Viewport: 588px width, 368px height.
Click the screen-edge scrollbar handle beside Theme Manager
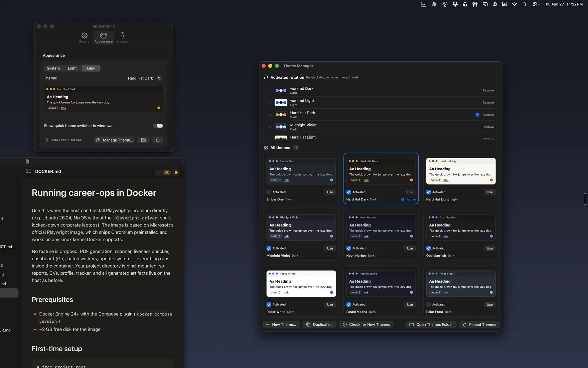(585, 199)
